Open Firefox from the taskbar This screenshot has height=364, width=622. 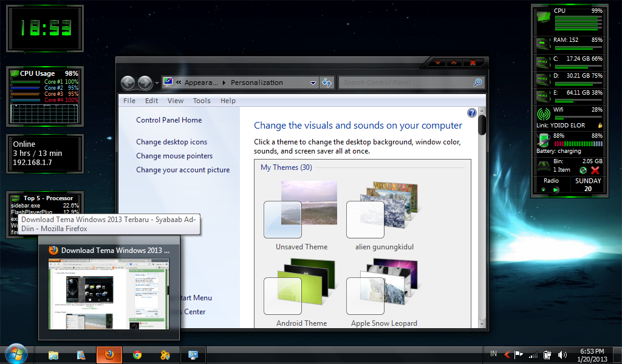pos(109,354)
